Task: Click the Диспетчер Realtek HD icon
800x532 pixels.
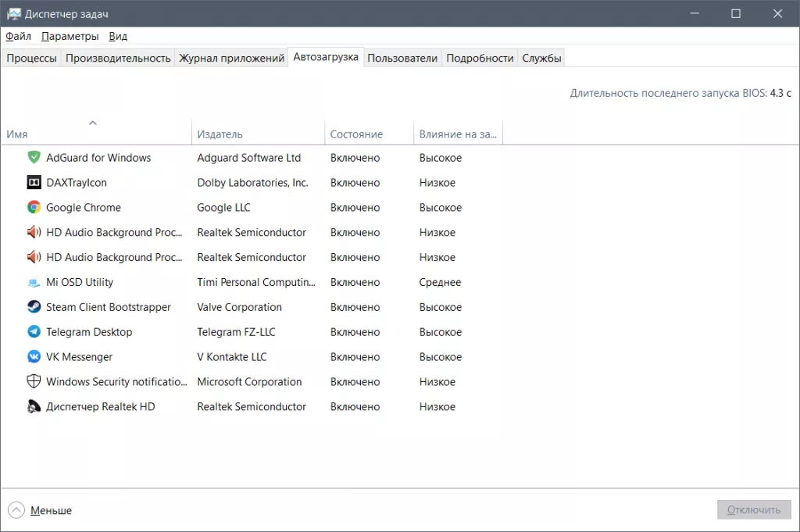Action: pyautogui.click(x=34, y=407)
